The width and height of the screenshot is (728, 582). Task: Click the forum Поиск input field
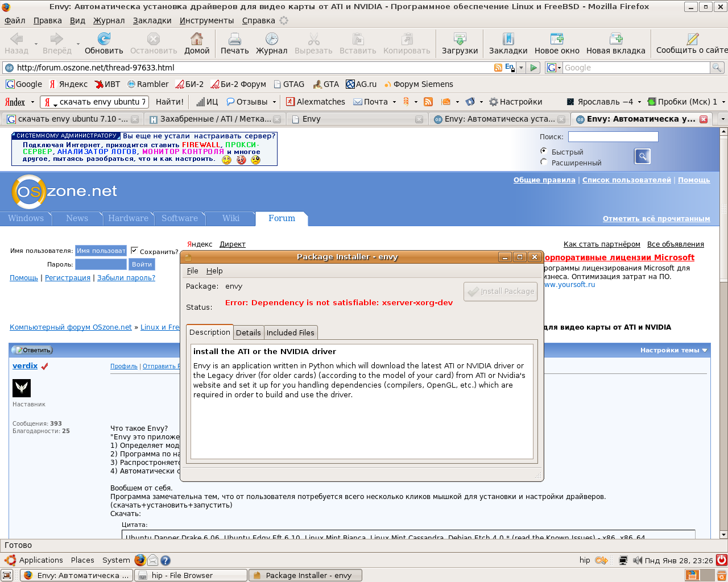(613, 136)
